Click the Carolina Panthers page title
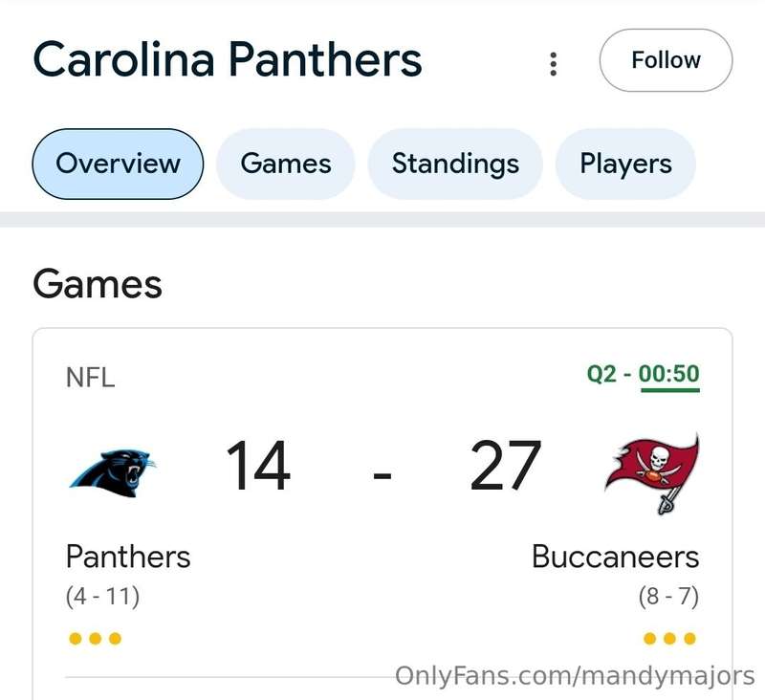This screenshot has height=700, width=765. 228,59
